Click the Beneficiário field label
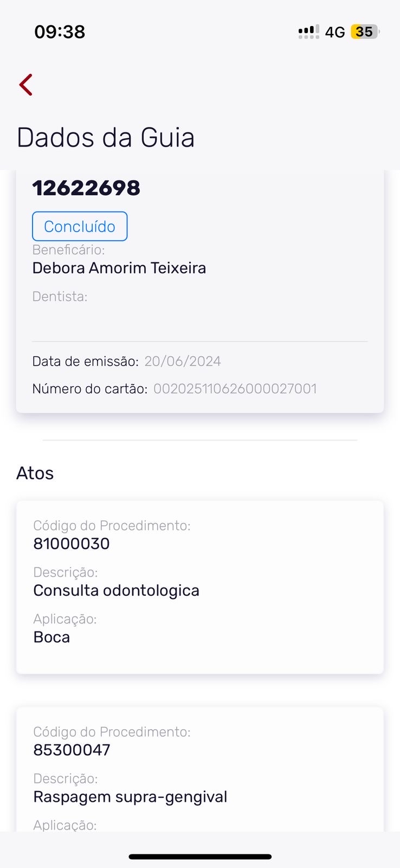 pos(68,250)
